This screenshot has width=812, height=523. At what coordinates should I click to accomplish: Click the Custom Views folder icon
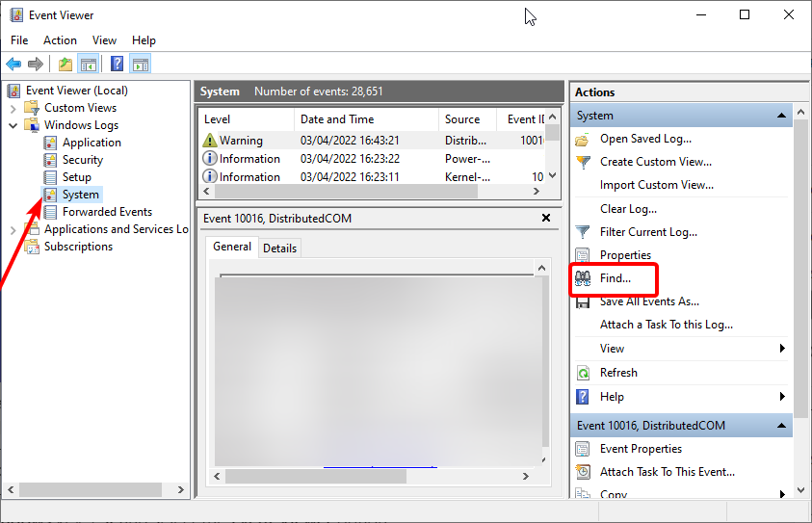[32, 108]
